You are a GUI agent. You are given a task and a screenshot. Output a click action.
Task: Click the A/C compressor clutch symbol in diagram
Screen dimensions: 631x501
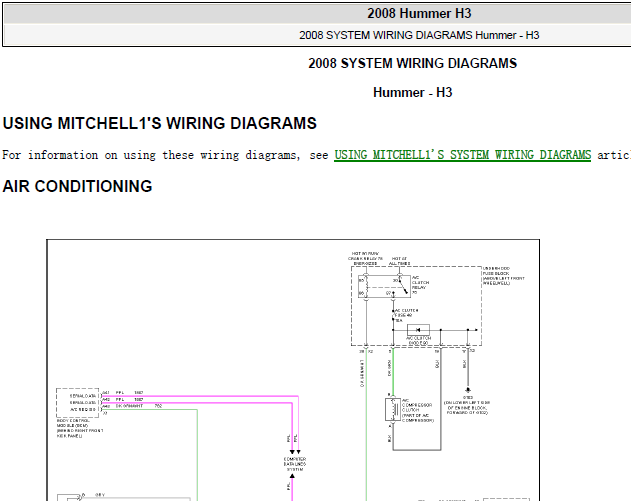click(x=393, y=410)
